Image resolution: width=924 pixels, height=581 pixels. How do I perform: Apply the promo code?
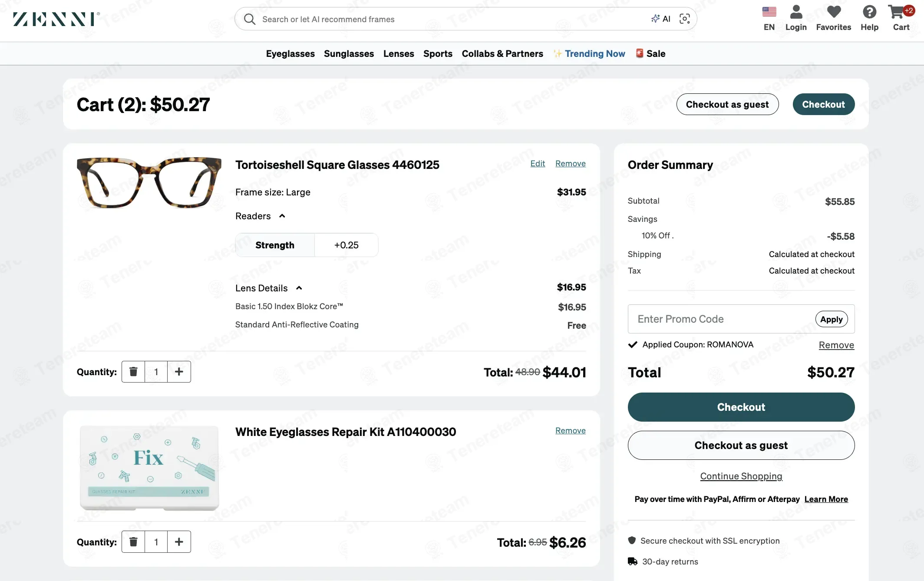click(x=832, y=319)
